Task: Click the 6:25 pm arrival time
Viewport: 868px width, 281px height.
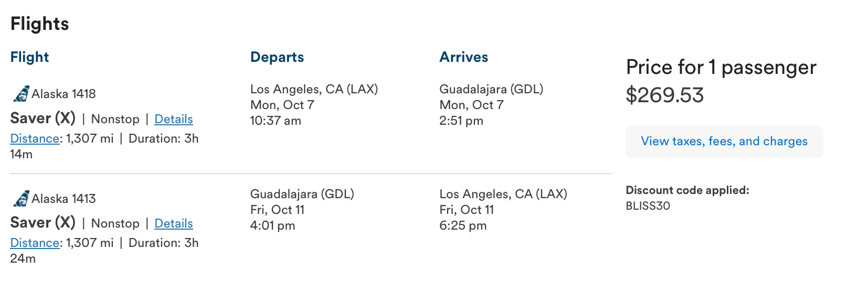Action: point(462,225)
